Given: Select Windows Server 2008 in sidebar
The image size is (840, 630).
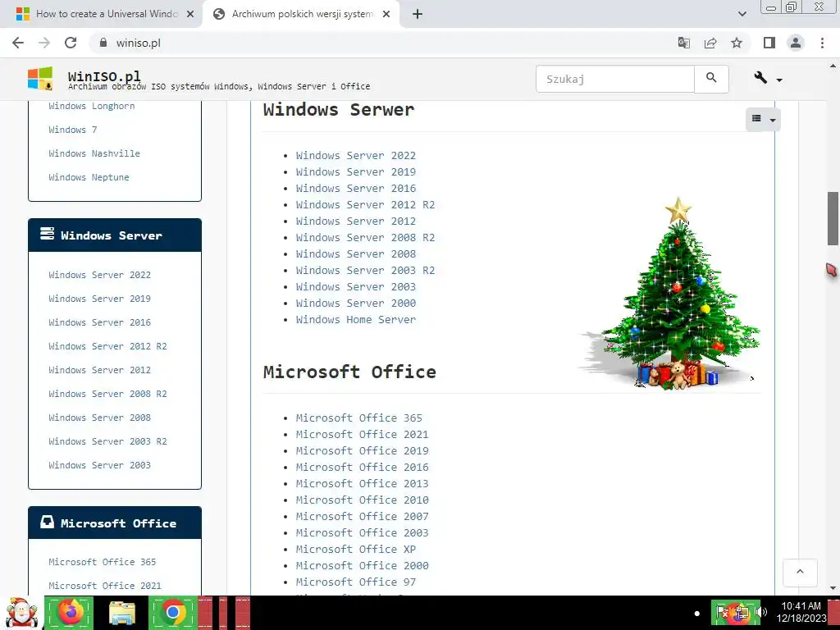Looking at the screenshot, I should click(99, 418).
